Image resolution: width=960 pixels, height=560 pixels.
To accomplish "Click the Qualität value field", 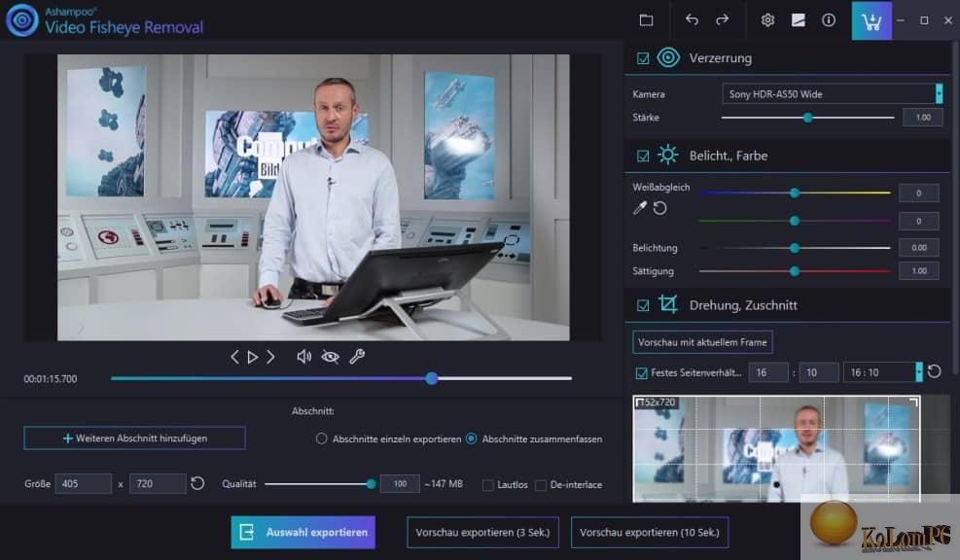I will [x=400, y=483].
